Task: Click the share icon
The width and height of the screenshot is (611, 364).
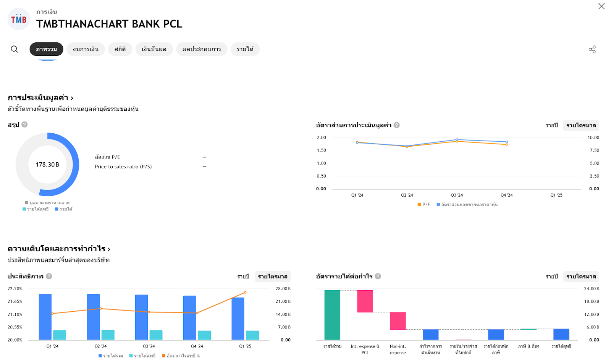Action: 592,49
